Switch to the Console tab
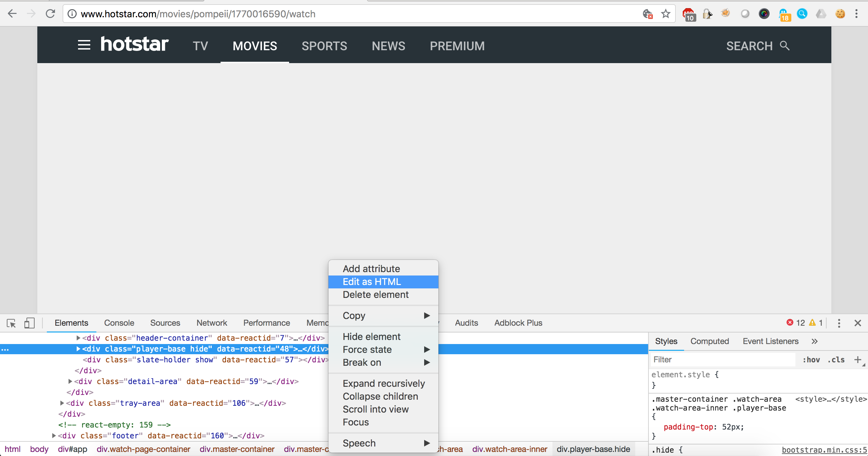This screenshot has width=868, height=456. (119, 323)
